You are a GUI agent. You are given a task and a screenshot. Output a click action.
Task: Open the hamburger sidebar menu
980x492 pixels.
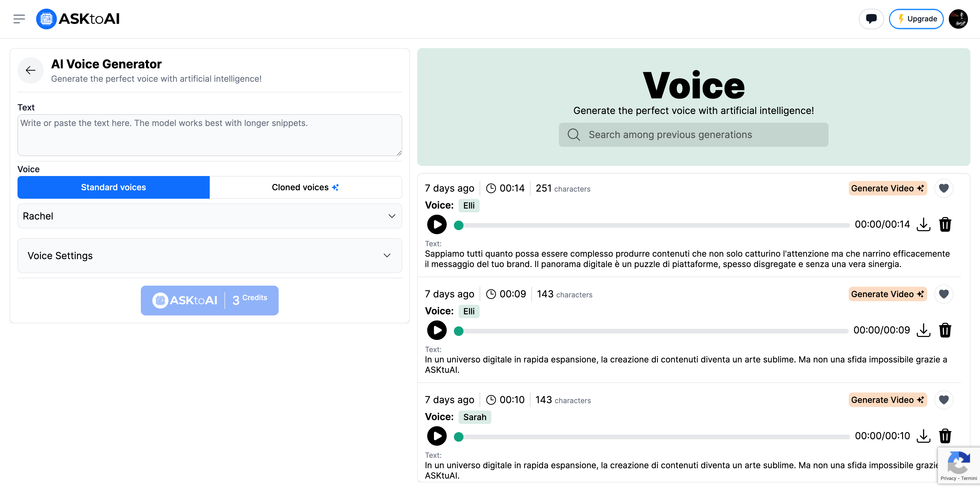click(19, 19)
